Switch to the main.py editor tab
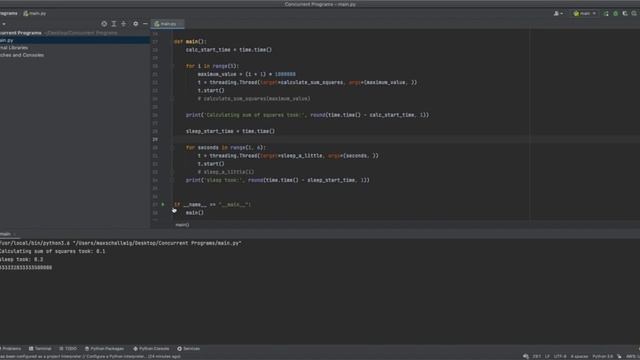Viewport: 640px width, 360px height. coord(167,24)
